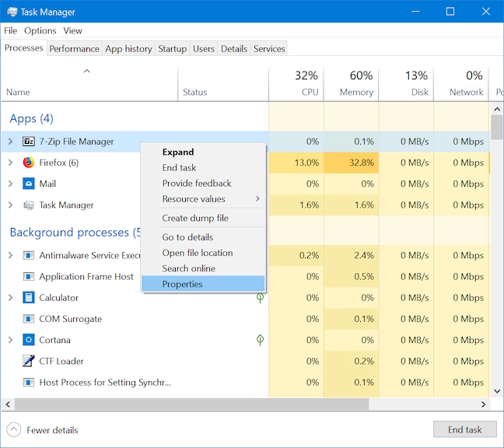Screen dimensions: 504x448
Task: Open the File menu
Action: click(11, 31)
